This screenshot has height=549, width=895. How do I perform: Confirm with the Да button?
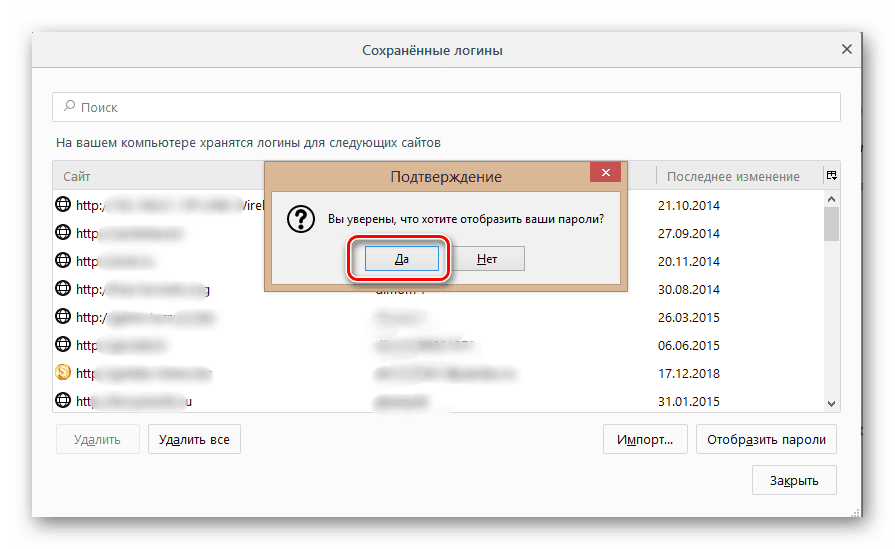tap(402, 259)
